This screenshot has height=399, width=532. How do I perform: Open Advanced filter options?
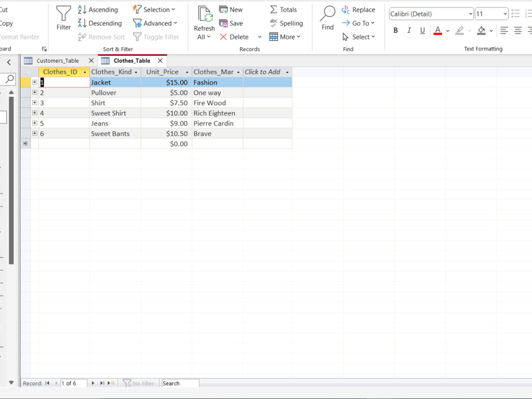point(155,23)
